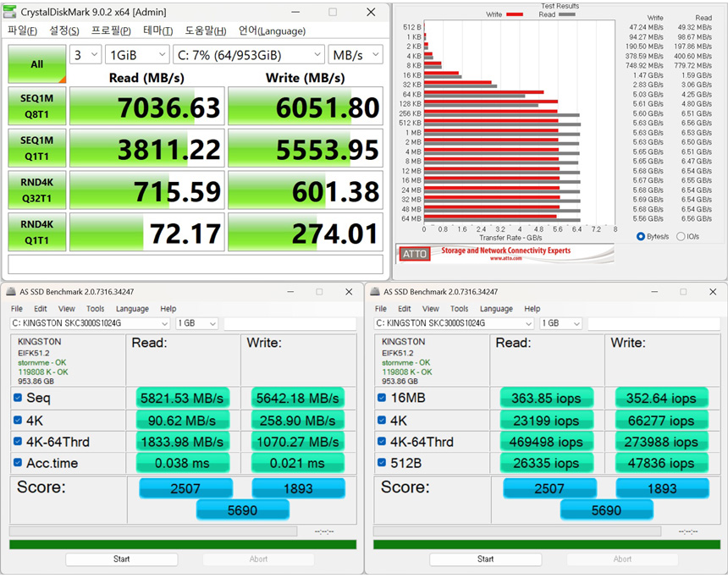Viewport: 728px width, 578px height.
Task: Run the RND4K Q32T1 benchmark
Action: pos(36,189)
